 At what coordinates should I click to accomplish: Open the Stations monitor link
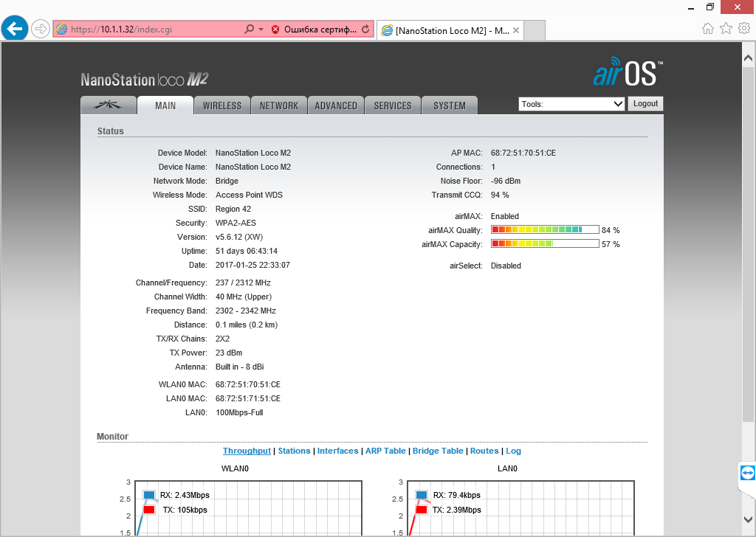point(294,451)
